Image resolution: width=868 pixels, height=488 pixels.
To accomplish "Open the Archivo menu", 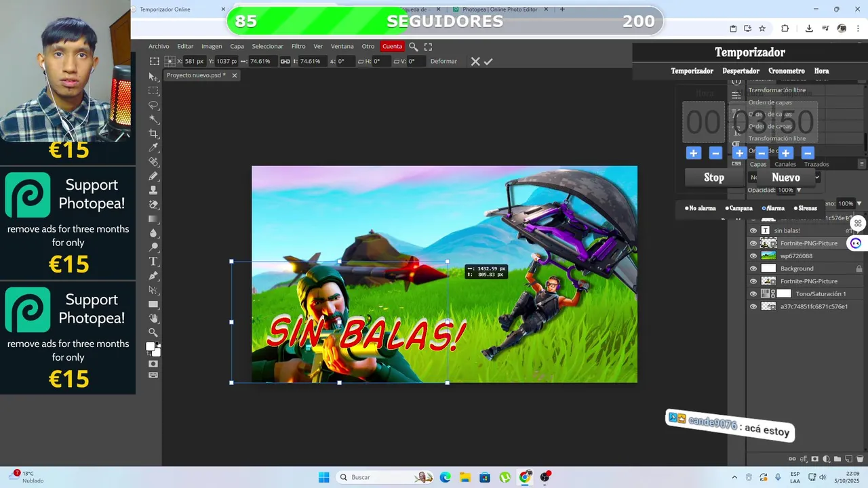I will pyautogui.click(x=159, y=47).
